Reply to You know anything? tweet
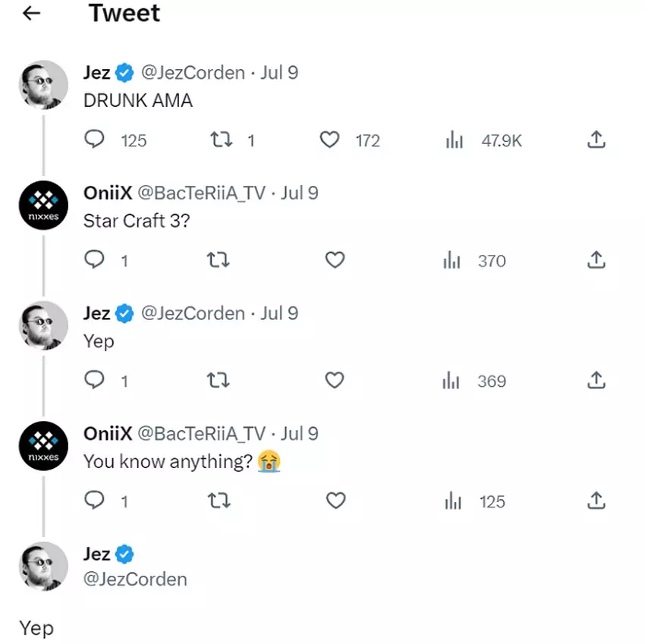 click(x=94, y=501)
